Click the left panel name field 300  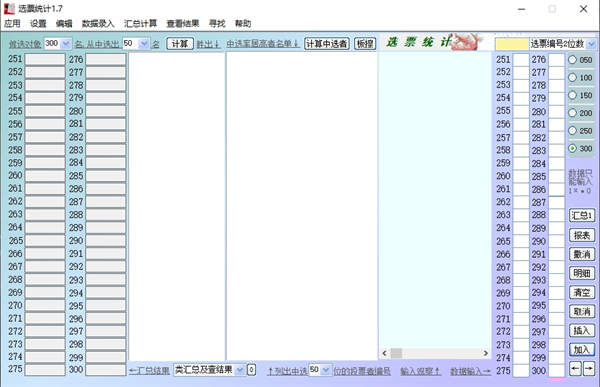tap(106, 370)
